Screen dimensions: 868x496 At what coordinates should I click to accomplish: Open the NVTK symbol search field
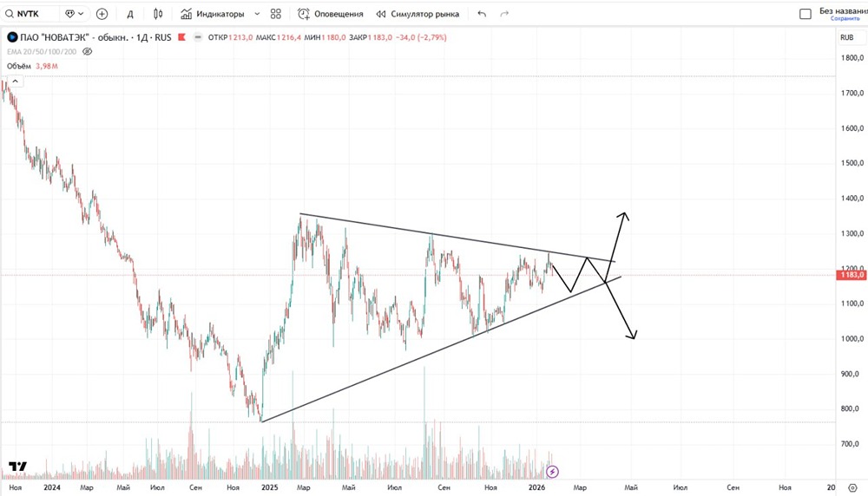pos(29,14)
